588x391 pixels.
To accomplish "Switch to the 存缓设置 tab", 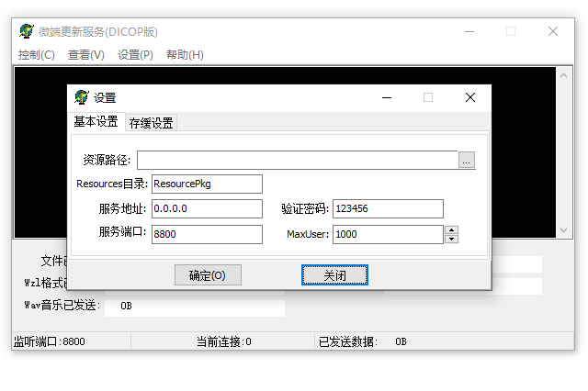I will 151,123.
